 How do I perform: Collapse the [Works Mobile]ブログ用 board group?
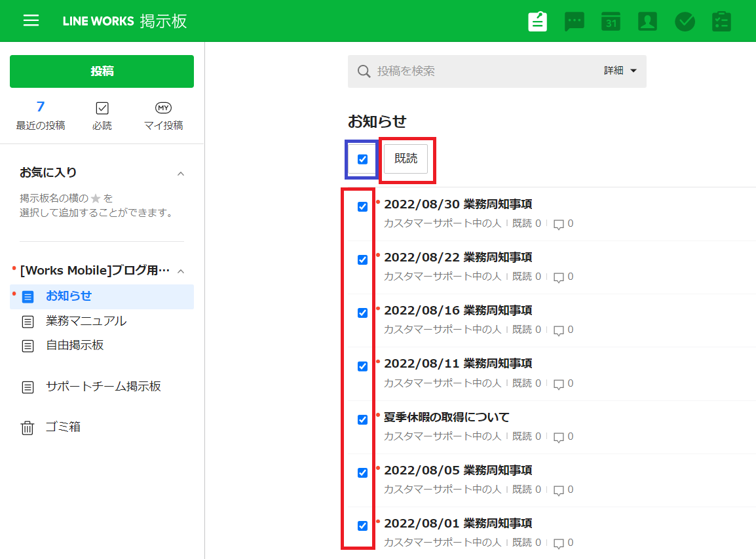coord(181,271)
